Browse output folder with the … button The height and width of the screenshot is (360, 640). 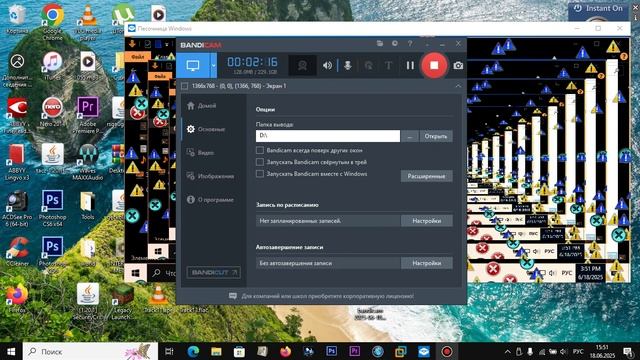click(409, 136)
